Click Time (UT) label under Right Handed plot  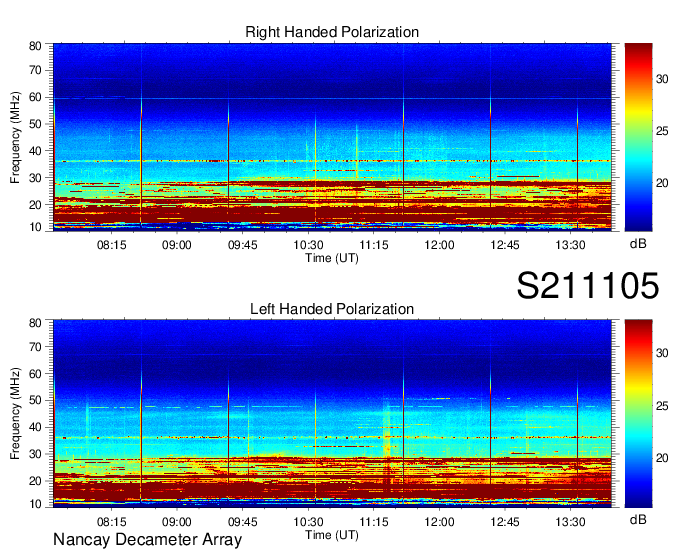[332, 258]
